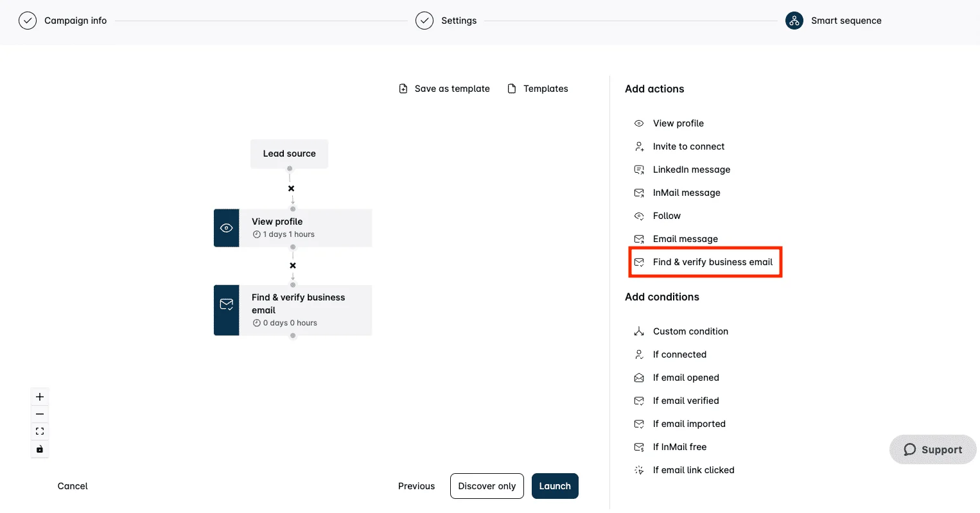980x513 pixels.
Task: Select Find & verify business email node
Action: (293, 310)
